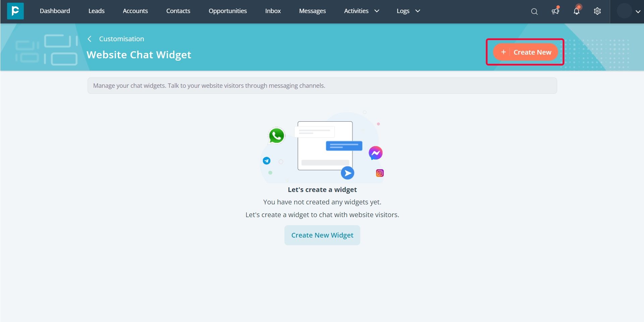
Task: Open settings with the gear icon
Action: 597,11
